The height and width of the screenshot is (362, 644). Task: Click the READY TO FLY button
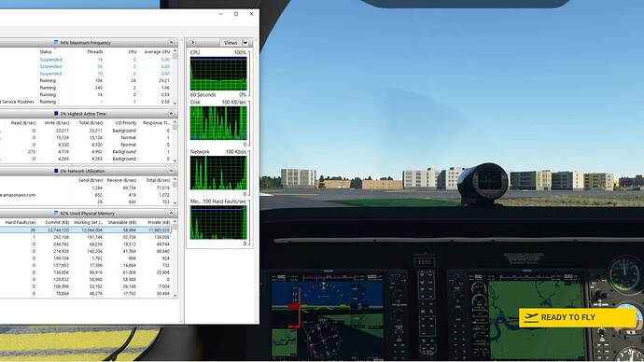coord(578,317)
